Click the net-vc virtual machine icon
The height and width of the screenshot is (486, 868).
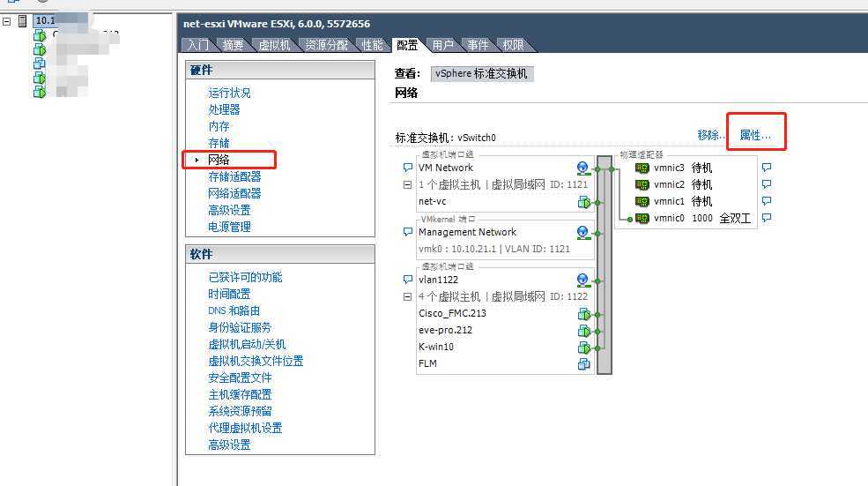point(584,202)
